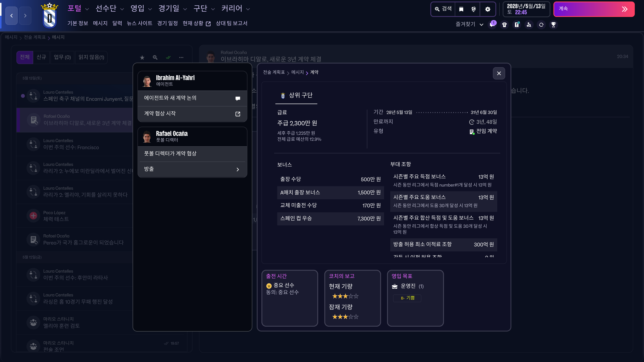Open the globe icon in the top bar
644x362 pixels.
[473, 9]
